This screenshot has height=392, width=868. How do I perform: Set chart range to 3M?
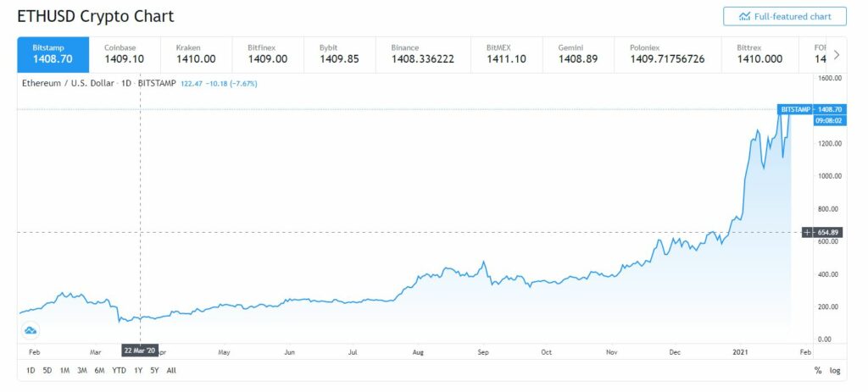[x=82, y=371]
